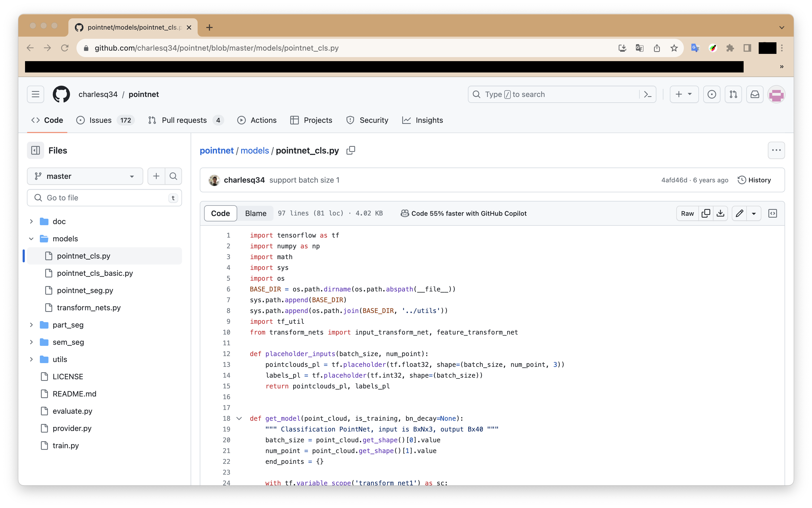
Task: Open the notifications inbox icon
Action: tap(755, 95)
